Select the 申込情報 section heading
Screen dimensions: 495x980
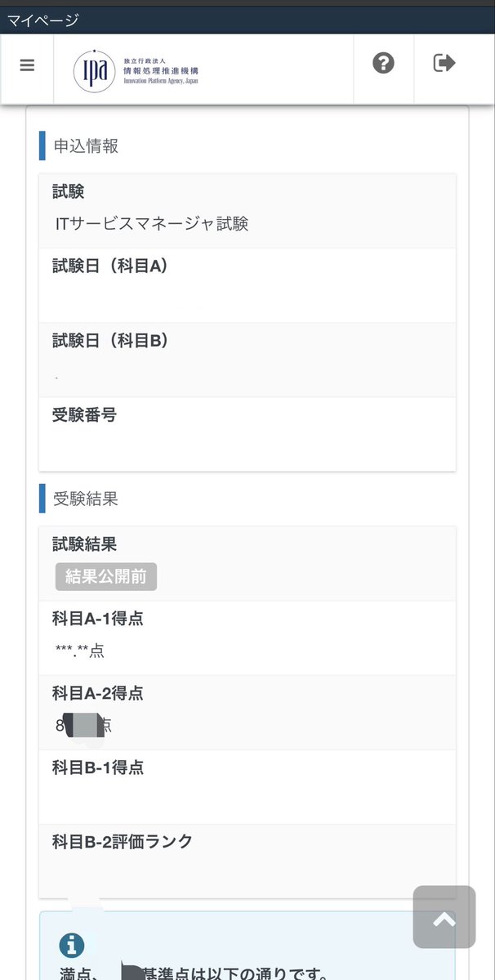click(86, 146)
